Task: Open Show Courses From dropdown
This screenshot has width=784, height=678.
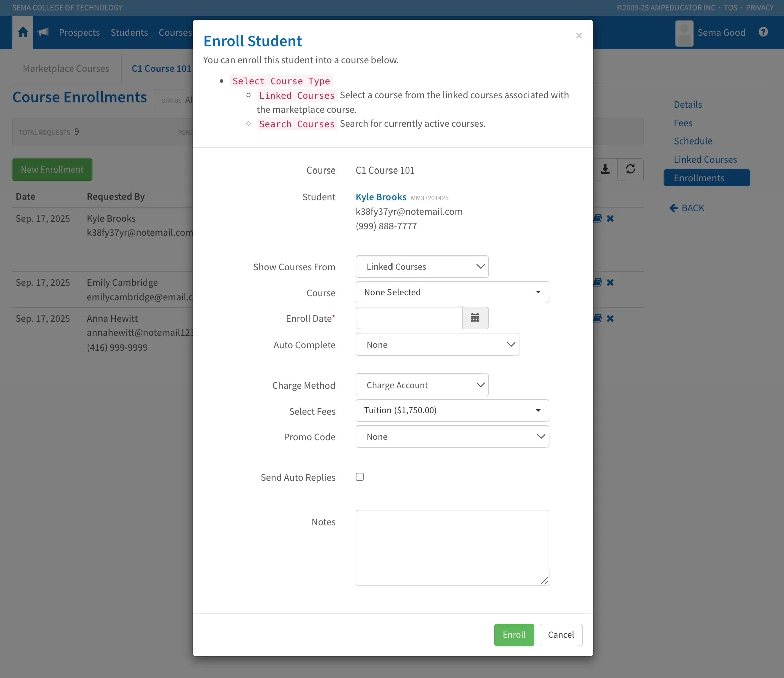Action: (422, 267)
